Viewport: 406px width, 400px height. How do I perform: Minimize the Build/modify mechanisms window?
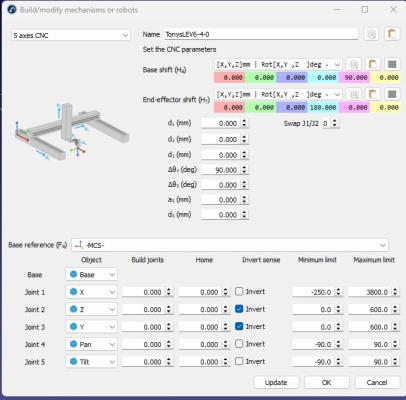click(337, 10)
